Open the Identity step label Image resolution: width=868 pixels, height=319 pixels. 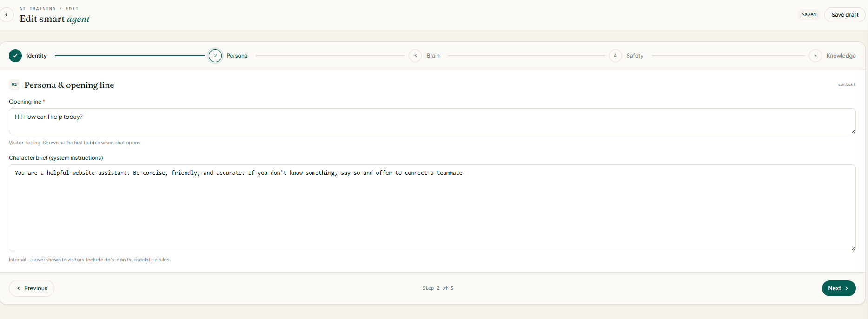36,56
